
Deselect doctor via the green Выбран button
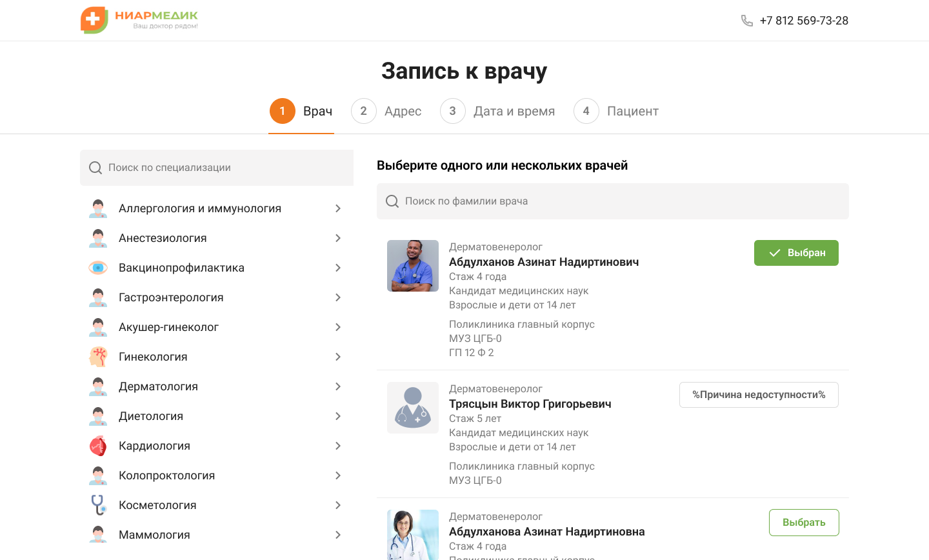pyautogui.click(x=796, y=253)
